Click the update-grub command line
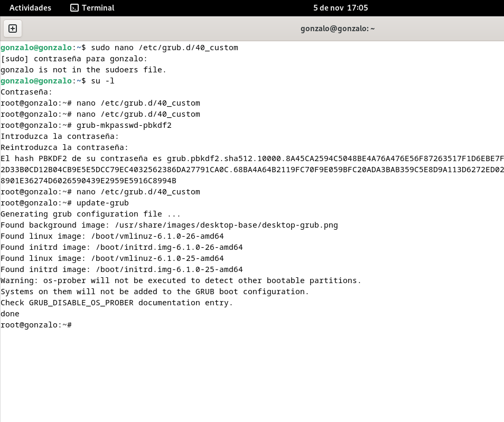Screen dimensions: 504x422 [x=102, y=203]
